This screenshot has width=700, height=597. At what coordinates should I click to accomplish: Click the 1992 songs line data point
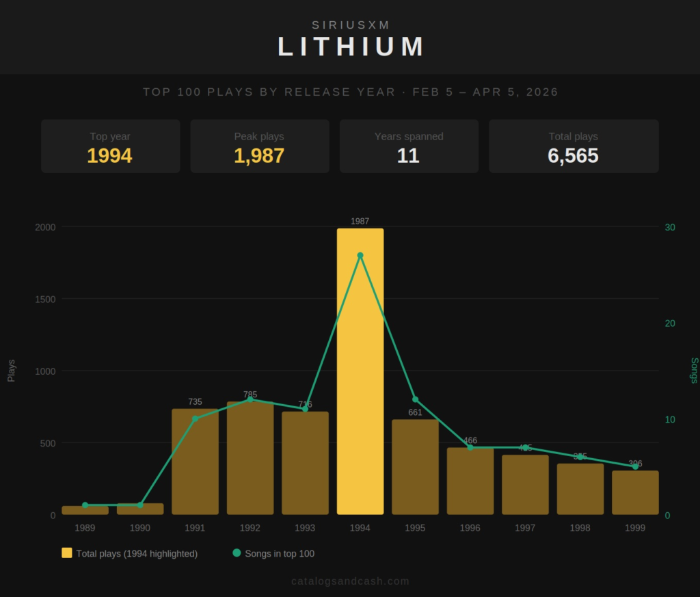[x=250, y=399]
